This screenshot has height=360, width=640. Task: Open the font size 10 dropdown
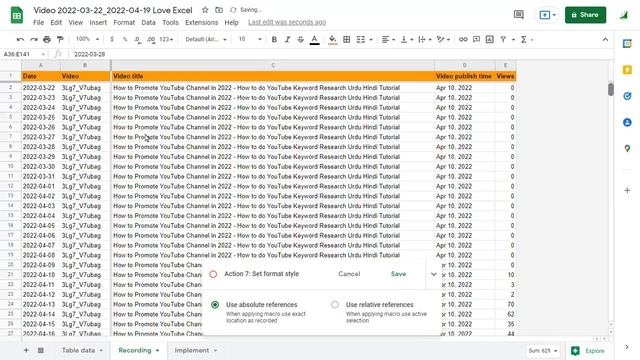[250, 39]
